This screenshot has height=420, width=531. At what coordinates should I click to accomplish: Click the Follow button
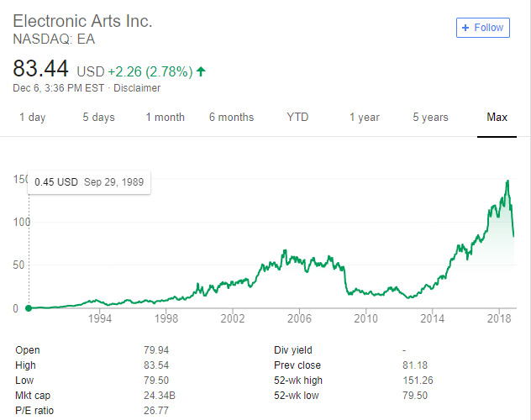(482, 28)
